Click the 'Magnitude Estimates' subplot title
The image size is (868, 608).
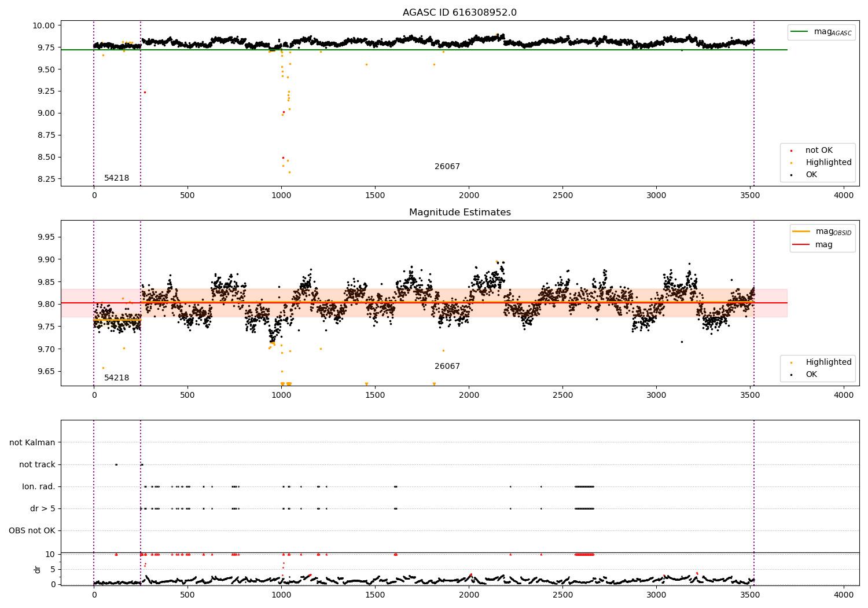(x=459, y=213)
